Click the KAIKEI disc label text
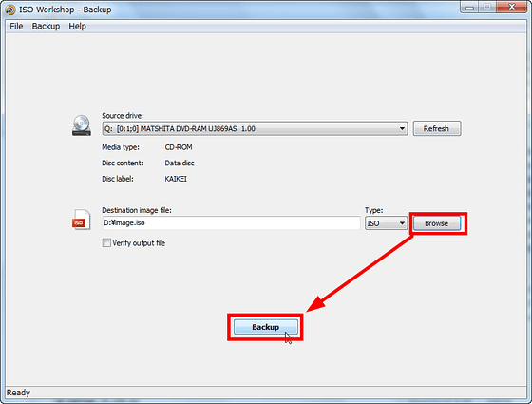Screen dimensions: 532x404 click(x=176, y=179)
